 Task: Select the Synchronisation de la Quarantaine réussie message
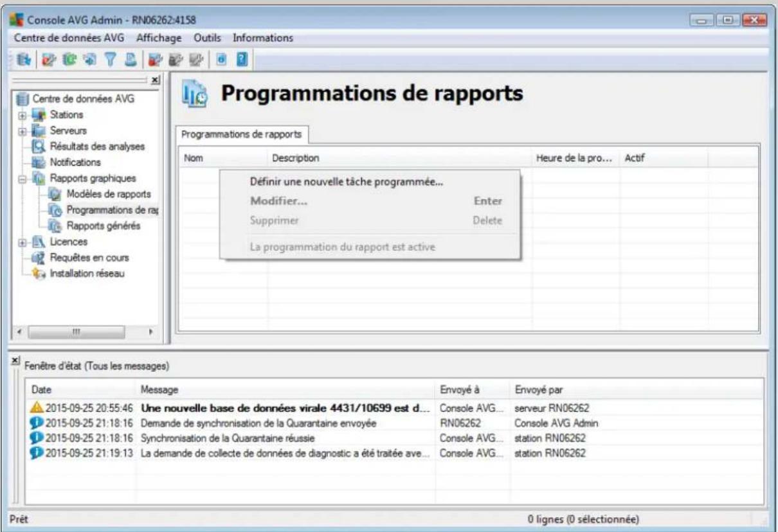point(228,438)
